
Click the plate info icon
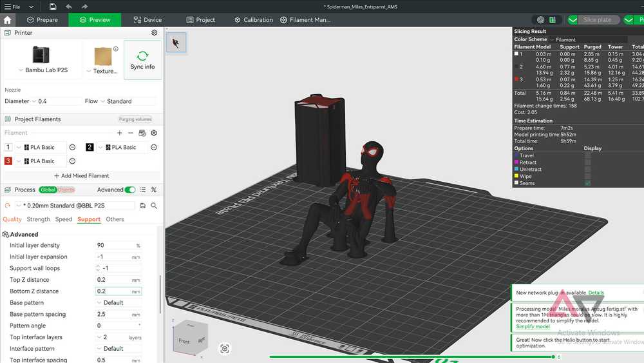[x=116, y=49]
